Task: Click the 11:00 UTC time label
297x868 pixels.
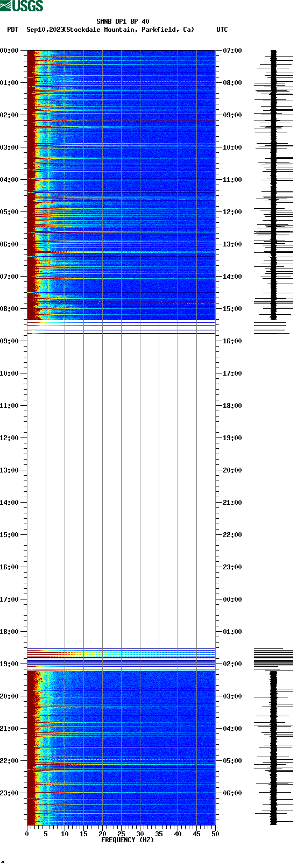Action: (x=232, y=180)
